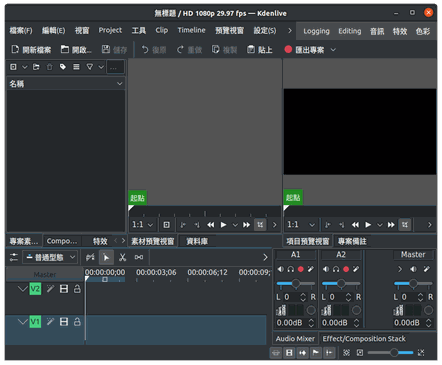Select the arrow selection tool
The width and height of the screenshot is (442, 365).
coord(106,257)
